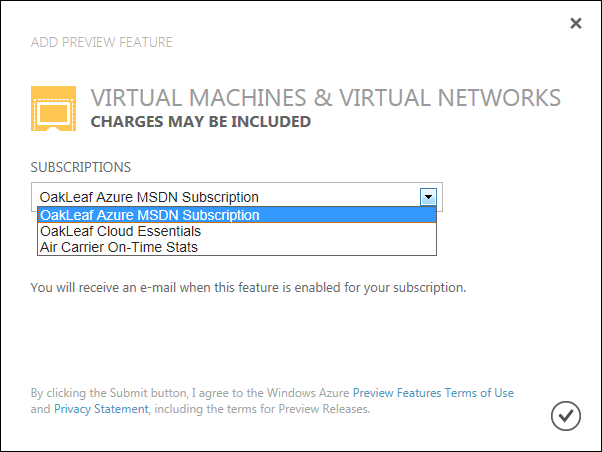
Task: Close the Add Preview Feature dialog
Action: click(x=575, y=23)
